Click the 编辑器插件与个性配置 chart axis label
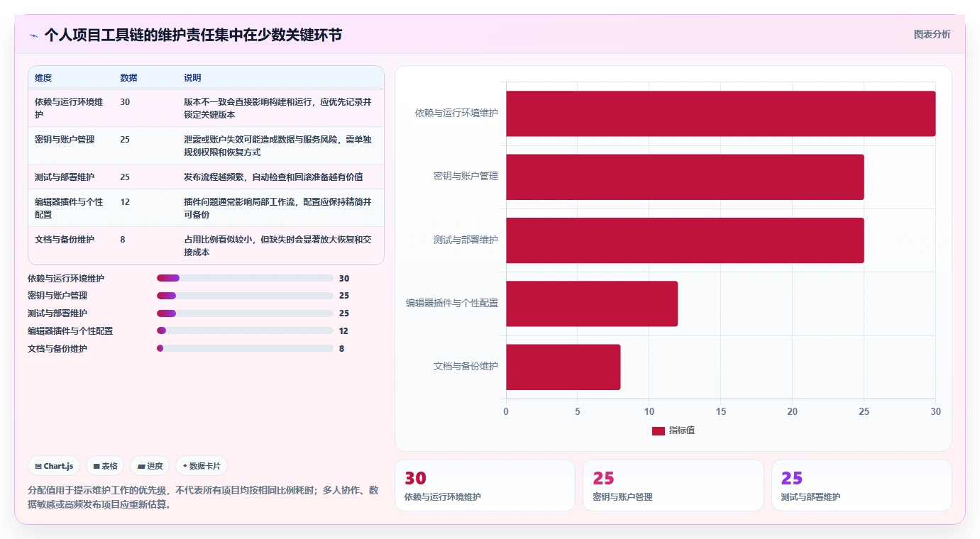This screenshot has height=539, width=980. (452, 303)
